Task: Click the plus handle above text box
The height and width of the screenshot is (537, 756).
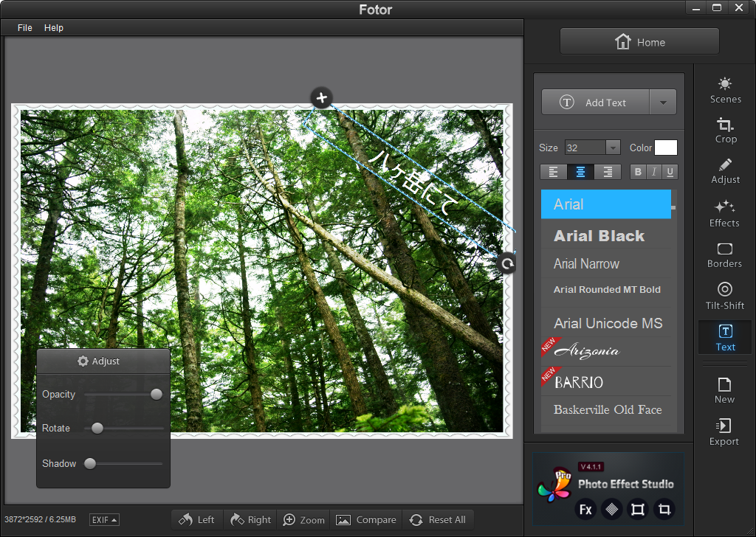Action: [322, 98]
